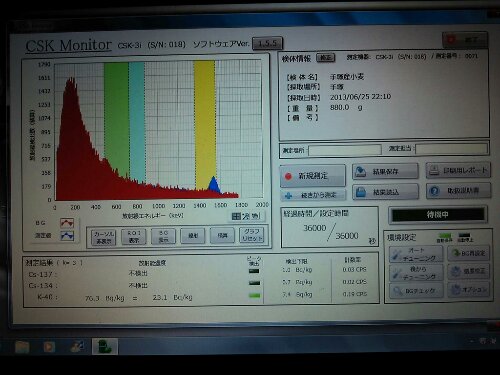Save results with the 結果保存 button
The image size is (500, 375).
pos(385,171)
